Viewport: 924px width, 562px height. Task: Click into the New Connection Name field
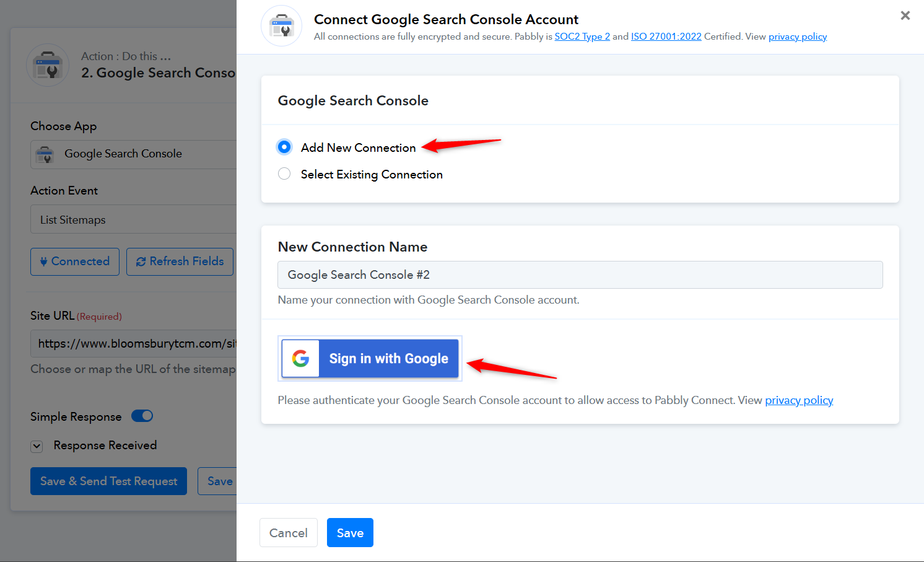pyautogui.click(x=580, y=274)
